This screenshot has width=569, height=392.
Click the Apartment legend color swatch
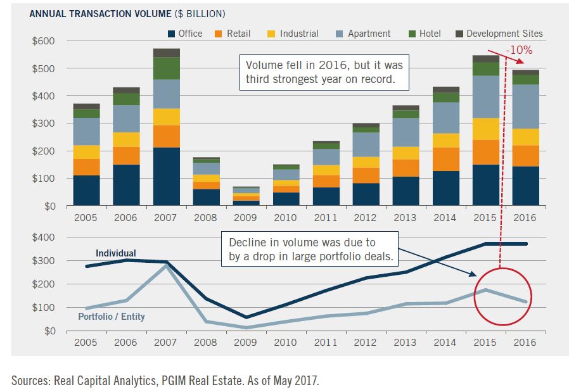pyautogui.click(x=339, y=34)
